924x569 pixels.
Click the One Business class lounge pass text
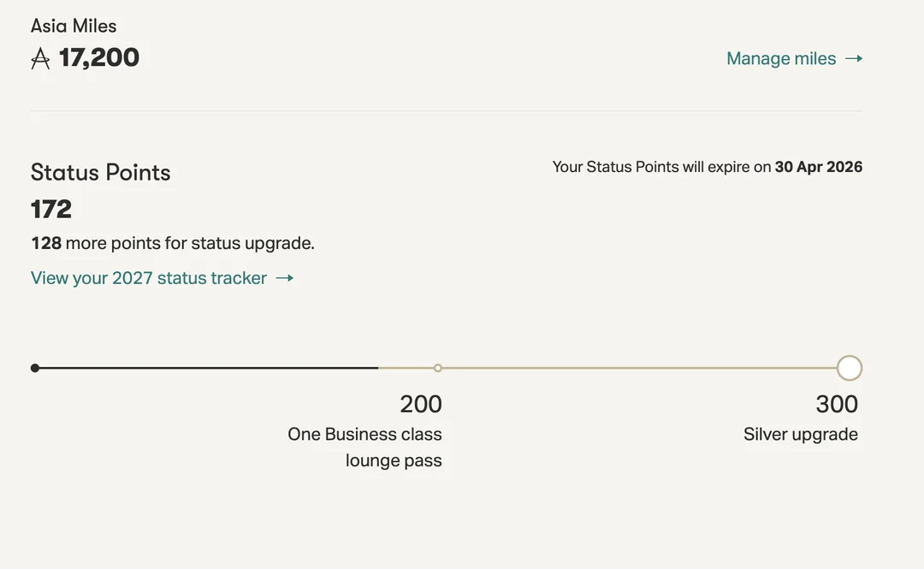366,447
